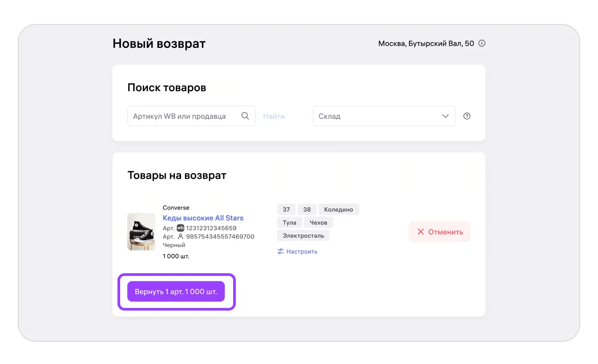The height and width of the screenshot is (364, 598).
Task: Click the search magnifier icon
Action: point(245,116)
